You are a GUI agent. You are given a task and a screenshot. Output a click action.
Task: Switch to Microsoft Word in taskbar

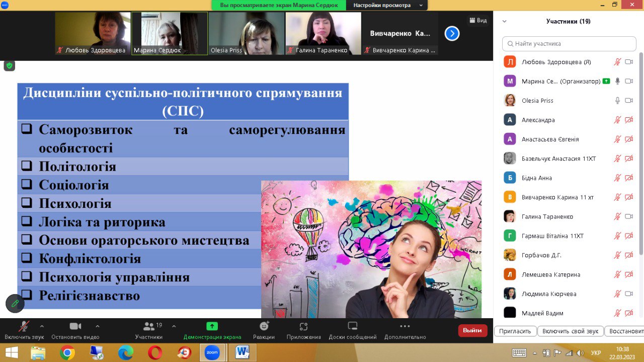(x=243, y=352)
